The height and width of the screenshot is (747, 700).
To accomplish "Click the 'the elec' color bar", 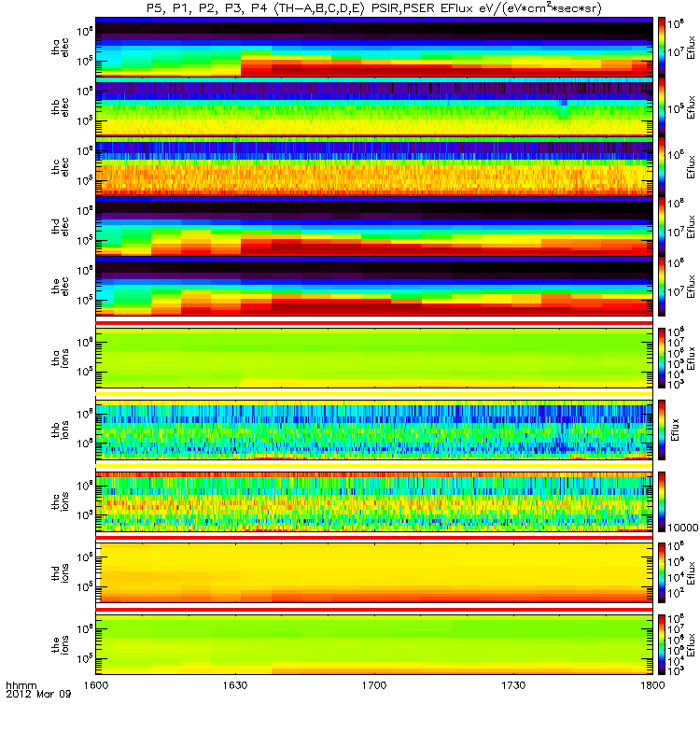I will point(662,287).
